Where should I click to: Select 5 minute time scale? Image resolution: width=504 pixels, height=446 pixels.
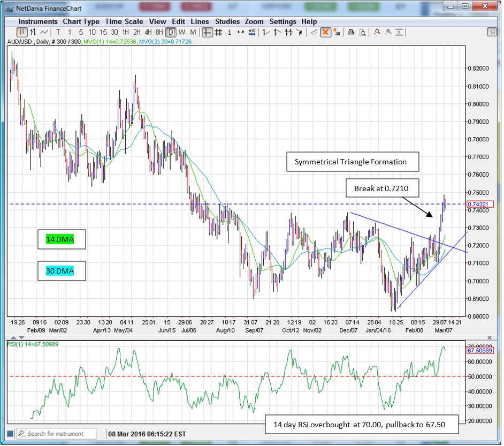click(x=81, y=32)
